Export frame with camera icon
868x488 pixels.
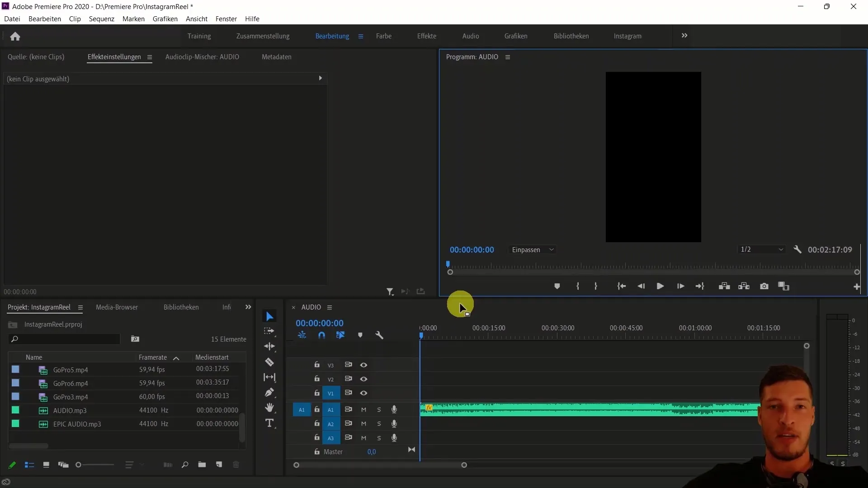tap(764, 286)
